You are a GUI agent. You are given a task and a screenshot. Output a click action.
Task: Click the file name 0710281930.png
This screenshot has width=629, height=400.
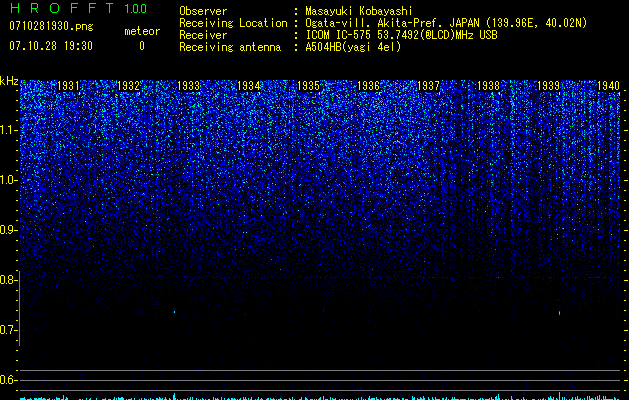(x=51, y=26)
